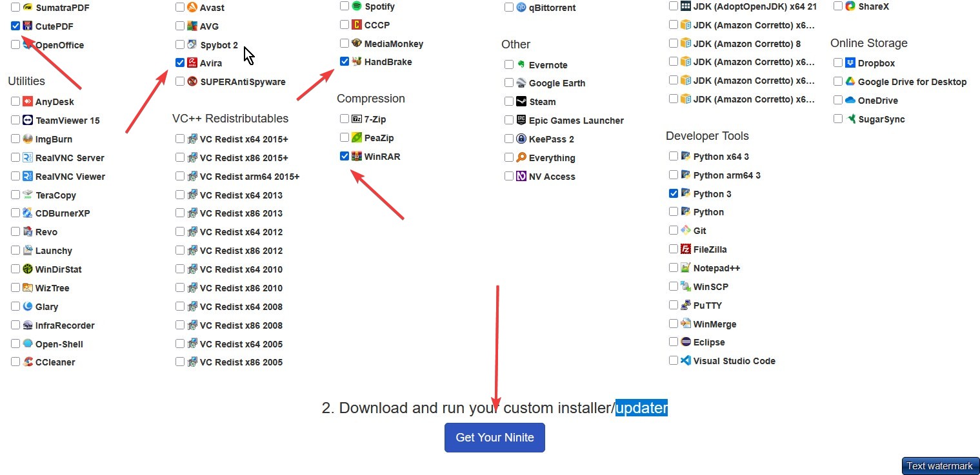Click the Avira red icon

point(192,63)
